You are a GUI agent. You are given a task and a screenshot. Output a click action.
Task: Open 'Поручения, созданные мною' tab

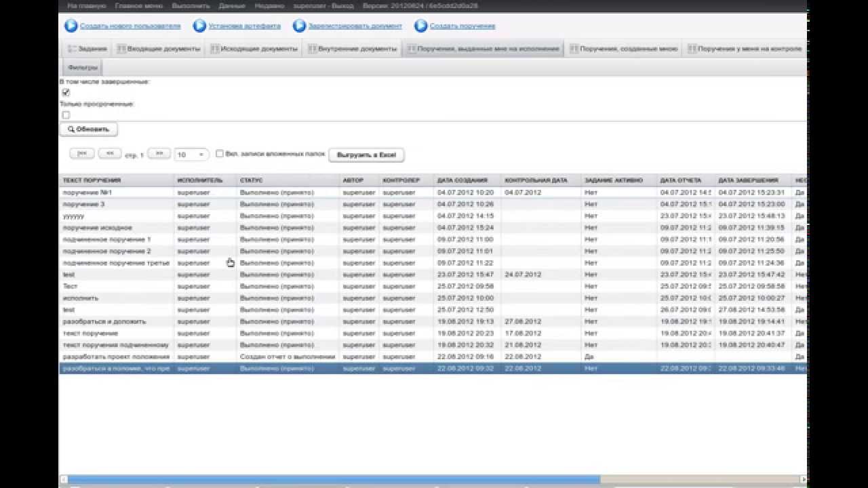tap(623, 49)
